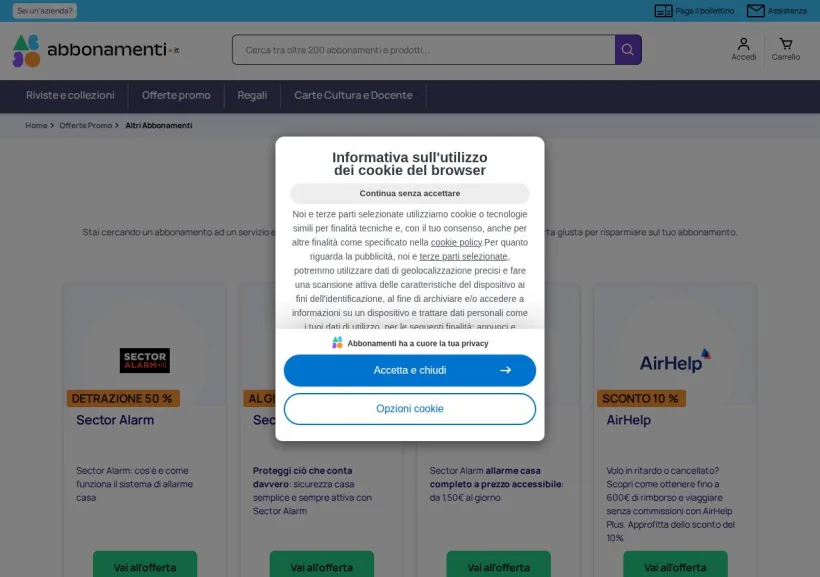Image resolution: width=820 pixels, height=577 pixels.
Task: Click Vai all'offerta under Sector Alarm cos'è
Action: click(x=145, y=565)
